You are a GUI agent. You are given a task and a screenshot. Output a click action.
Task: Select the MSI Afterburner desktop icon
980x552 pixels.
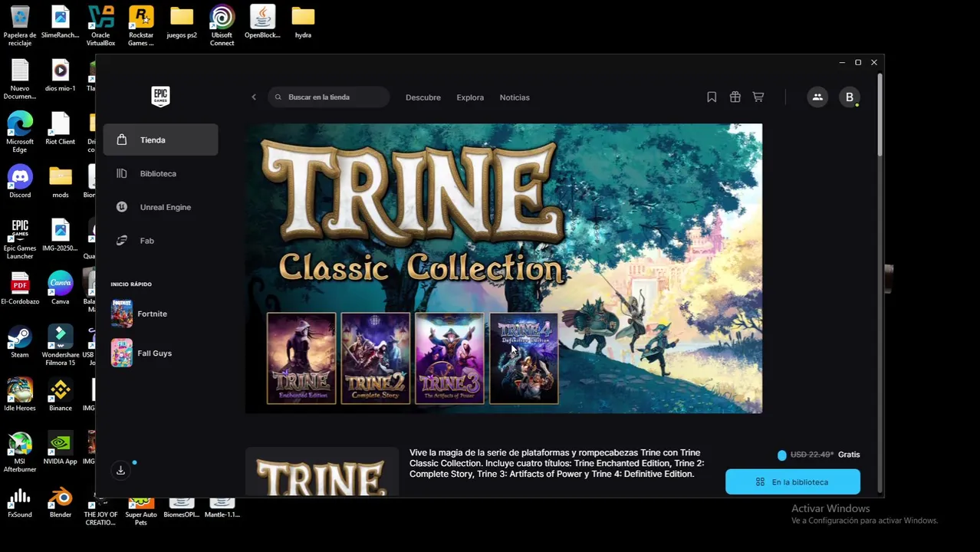click(x=20, y=452)
